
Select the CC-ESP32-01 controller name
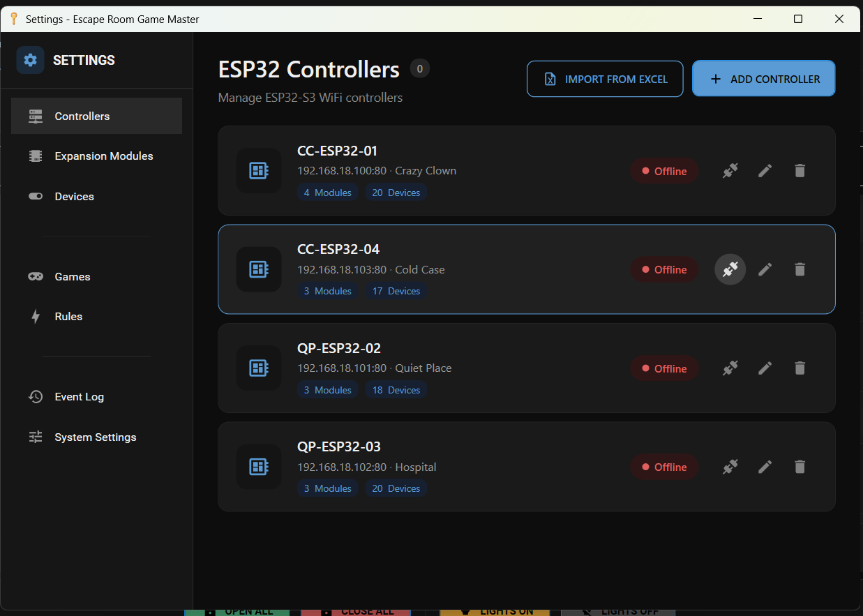click(x=338, y=151)
